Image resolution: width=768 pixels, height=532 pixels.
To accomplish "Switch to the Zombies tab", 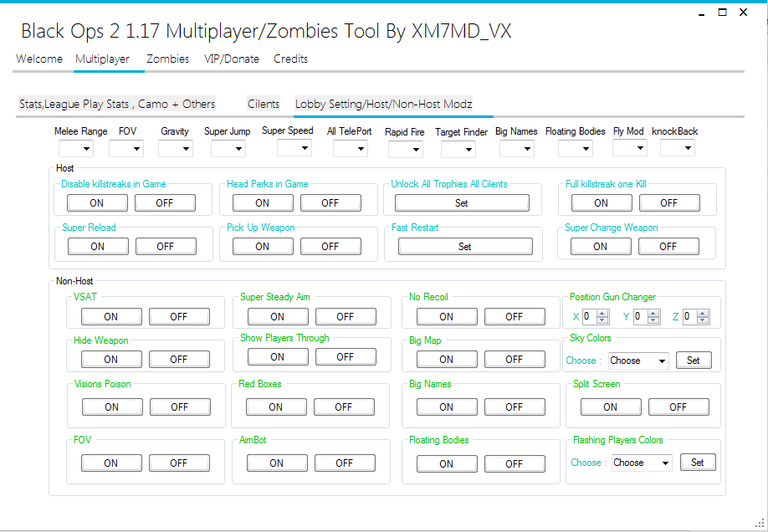I will click(x=168, y=59).
